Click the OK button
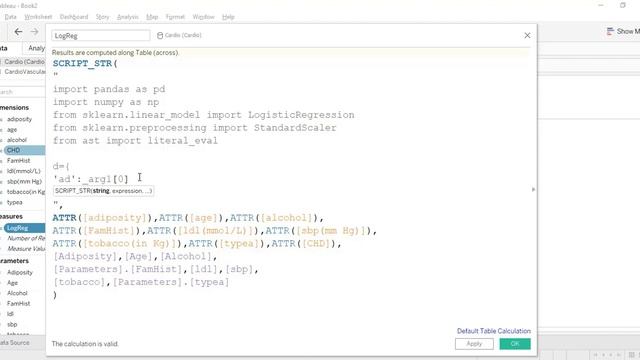This screenshot has height=360, width=640. coord(515,344)
